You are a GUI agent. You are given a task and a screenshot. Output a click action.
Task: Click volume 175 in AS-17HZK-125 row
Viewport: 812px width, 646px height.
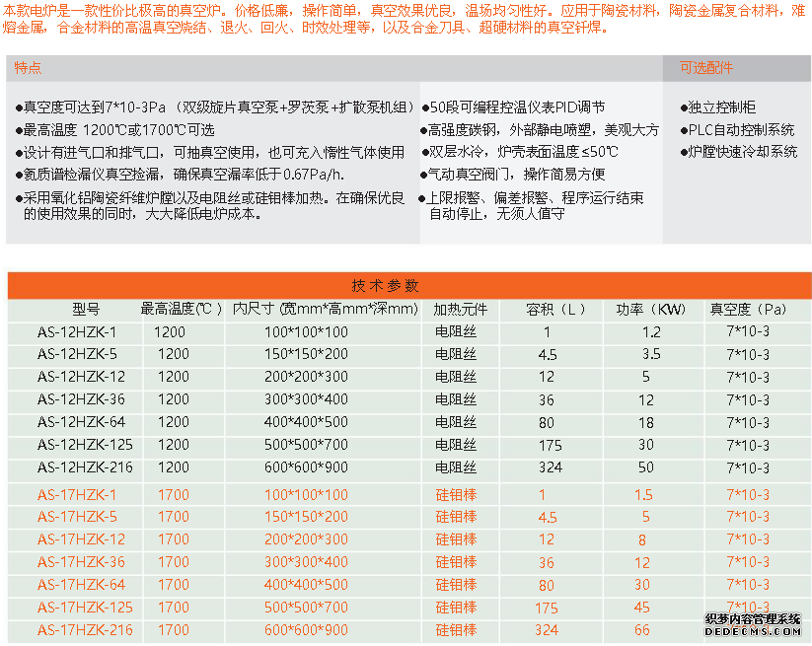(547, 608)
